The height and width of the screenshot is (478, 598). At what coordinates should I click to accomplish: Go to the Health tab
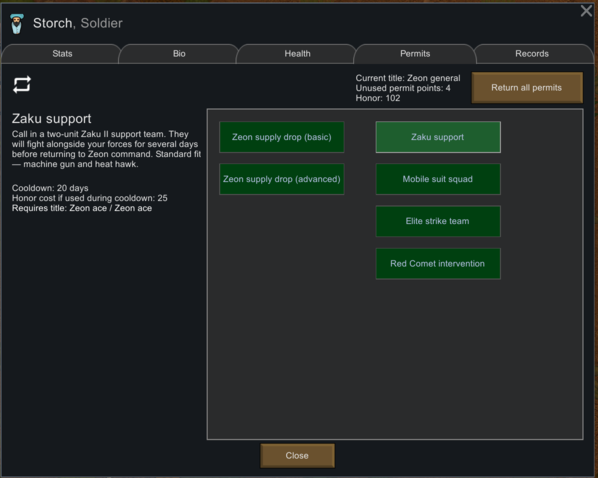point(297,54)
